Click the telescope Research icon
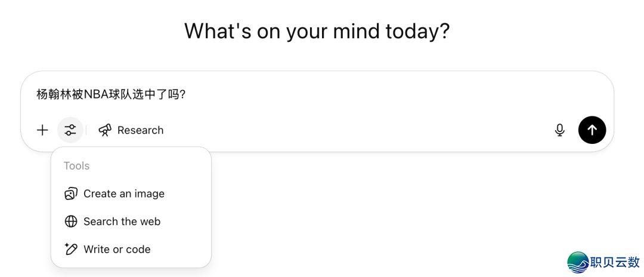The height and width of the screenshot is (277, 644). (105, 130)
